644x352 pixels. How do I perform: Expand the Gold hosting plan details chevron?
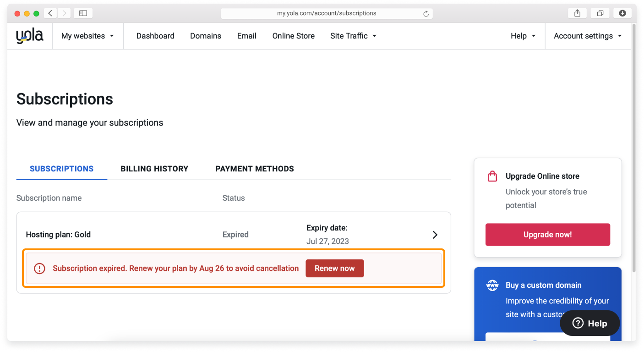435,234
